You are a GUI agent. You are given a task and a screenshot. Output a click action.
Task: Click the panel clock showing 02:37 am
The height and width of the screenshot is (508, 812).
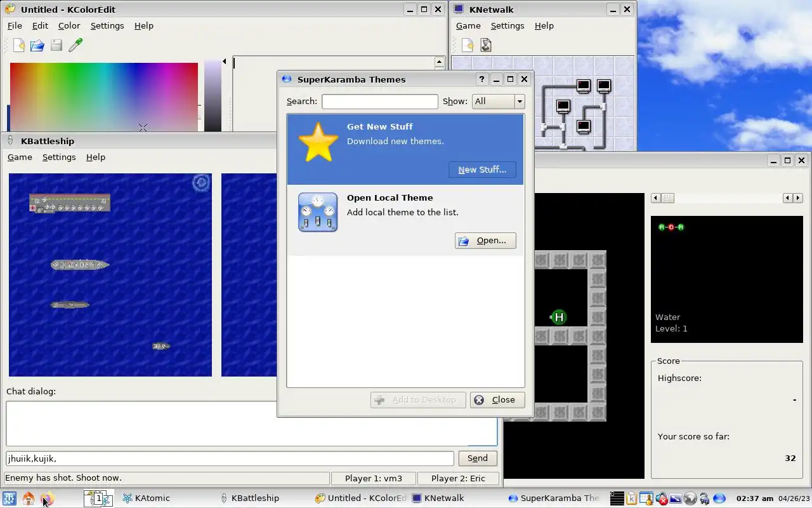755,498
